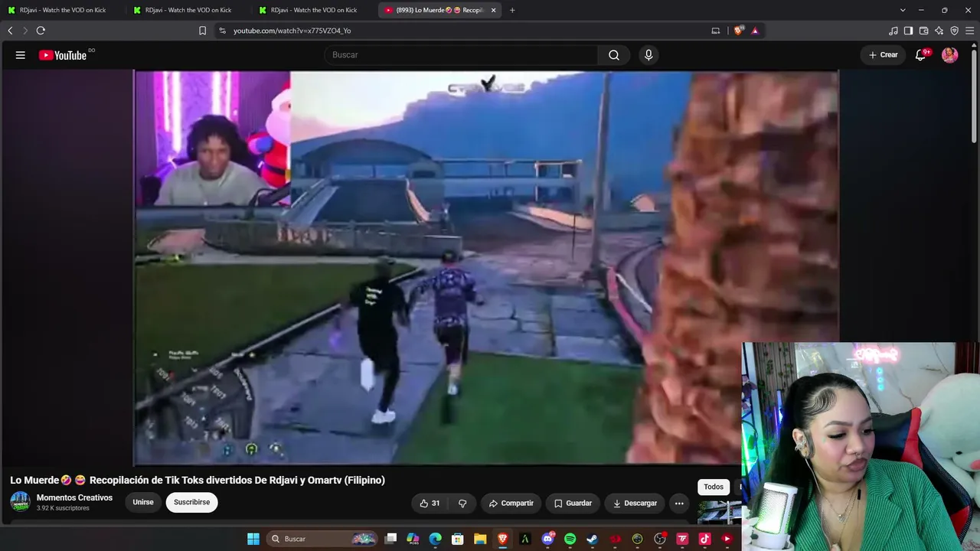Open the Windows Start menu
Image resolution: width=980 pixels, height=551 pixels.
coord(253,539)
